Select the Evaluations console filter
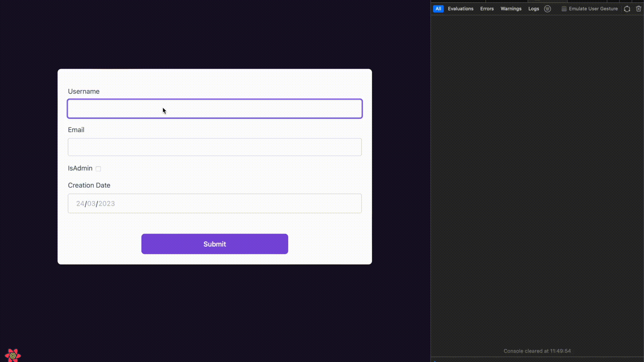644x362 pixels. click(461, 9)
